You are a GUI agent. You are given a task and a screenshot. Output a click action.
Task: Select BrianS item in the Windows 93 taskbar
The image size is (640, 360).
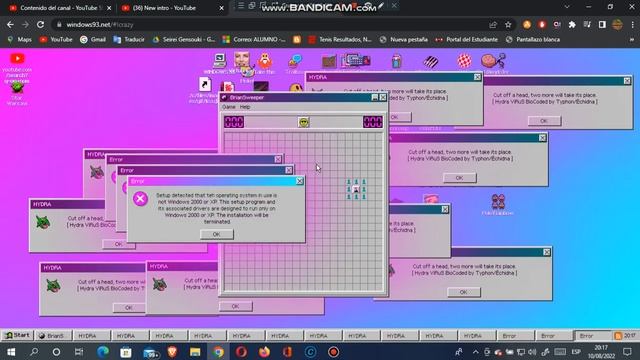(52, 336)
